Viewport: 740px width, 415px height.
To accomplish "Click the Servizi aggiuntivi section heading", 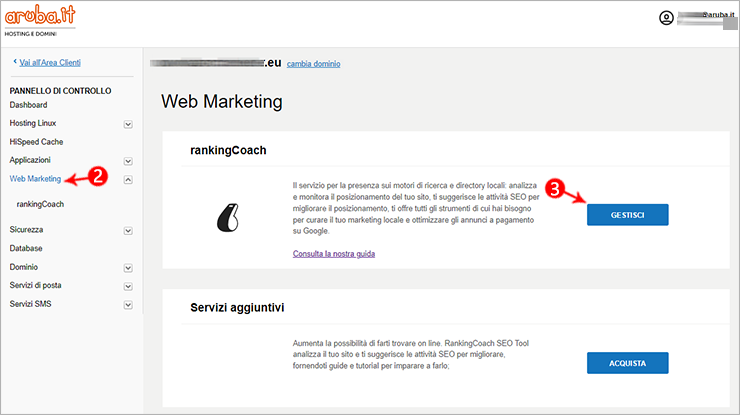I will (x=237, y=307).
